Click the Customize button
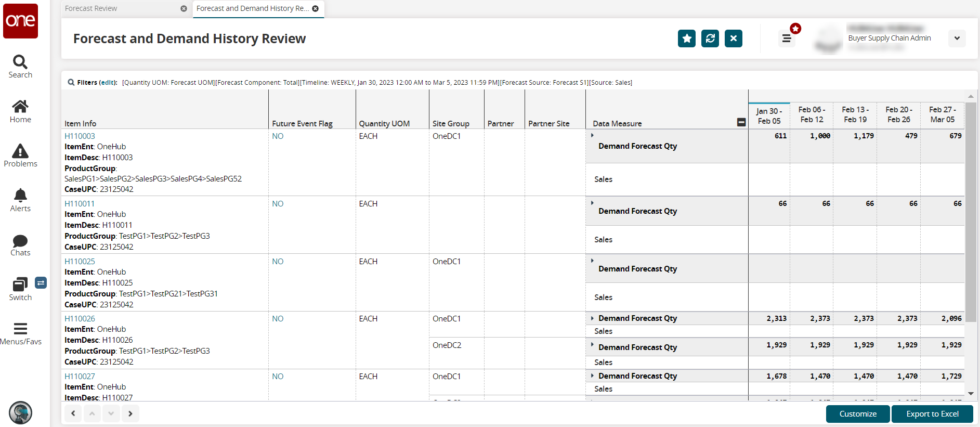Screen dimensions: 980x427 tap(858, 414)
